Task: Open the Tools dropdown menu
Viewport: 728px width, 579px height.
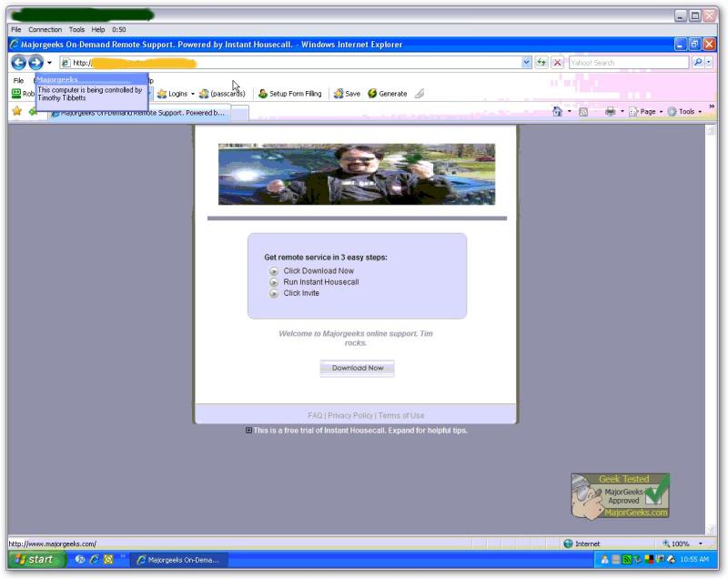Action: [x=684, y=111]
